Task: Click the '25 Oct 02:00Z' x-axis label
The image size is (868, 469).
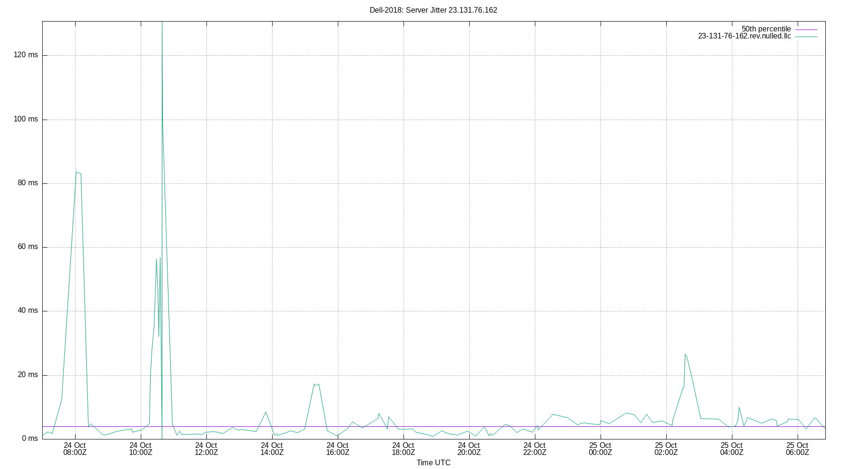Action: pos(666,449)
